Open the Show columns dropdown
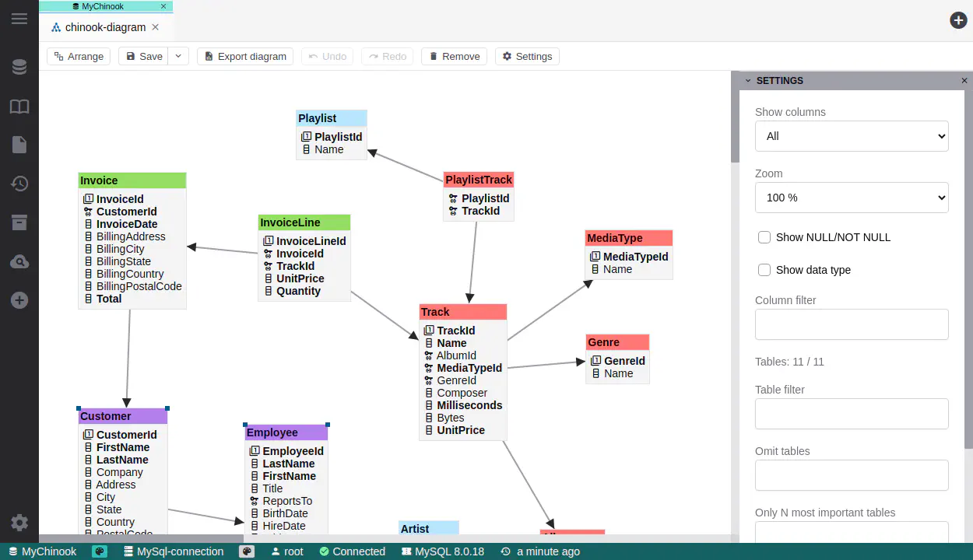973x560 pixels. (852, 136)
